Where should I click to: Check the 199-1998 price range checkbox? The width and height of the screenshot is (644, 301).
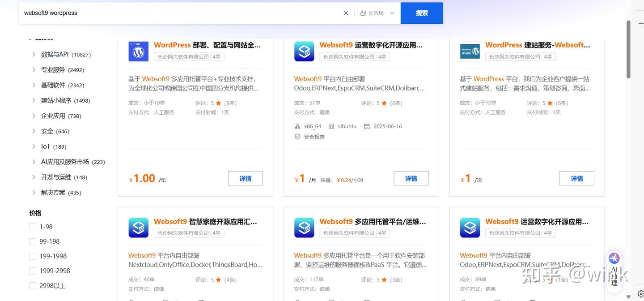tap(33, 256)
